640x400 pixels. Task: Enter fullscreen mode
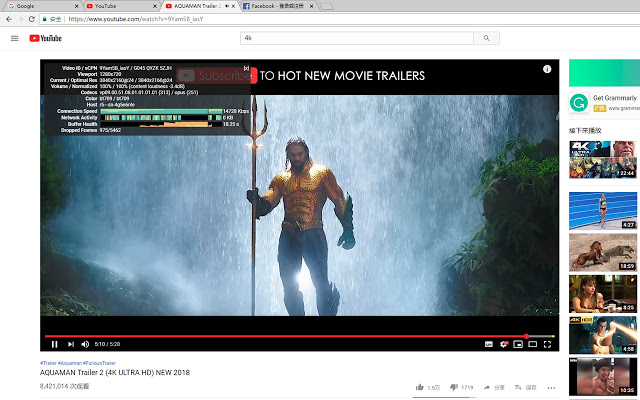547,344
